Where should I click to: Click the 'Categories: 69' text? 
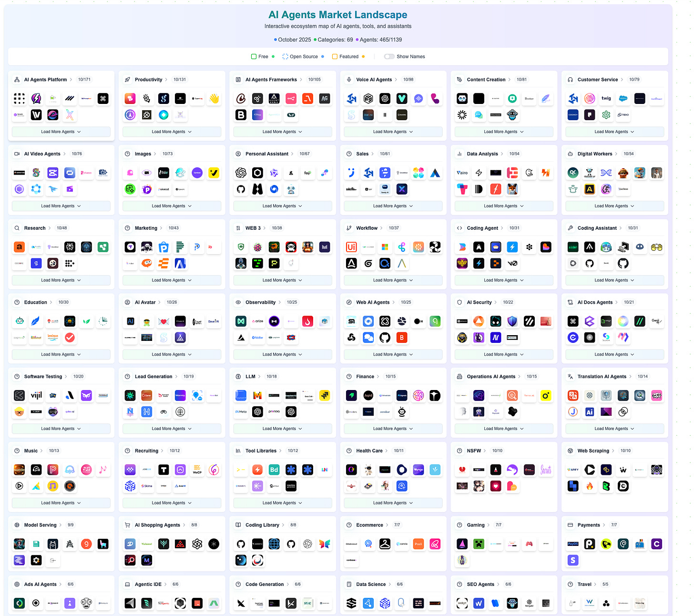[x=336, y=40]
